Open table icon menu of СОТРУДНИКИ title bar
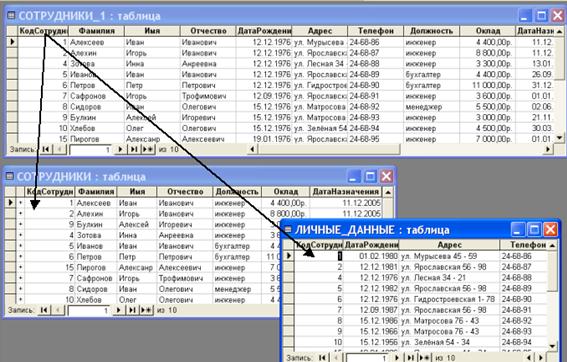Screen dimensions: 567x362 [10, 176]
